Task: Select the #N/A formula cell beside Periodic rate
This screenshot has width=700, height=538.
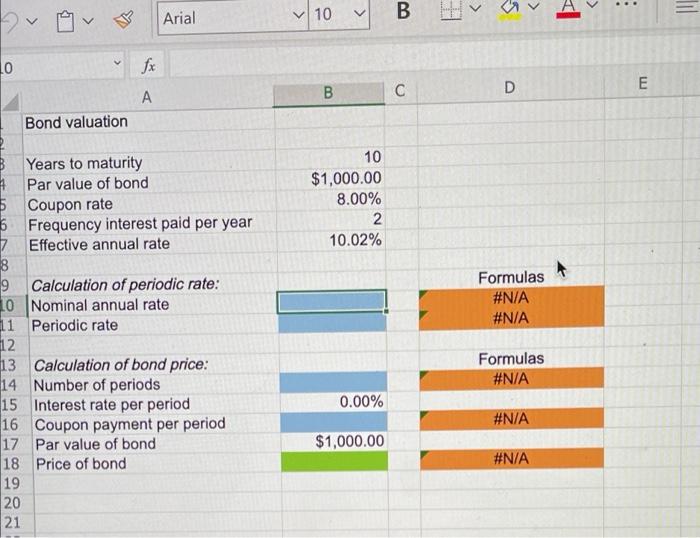Action: (512, 319)
